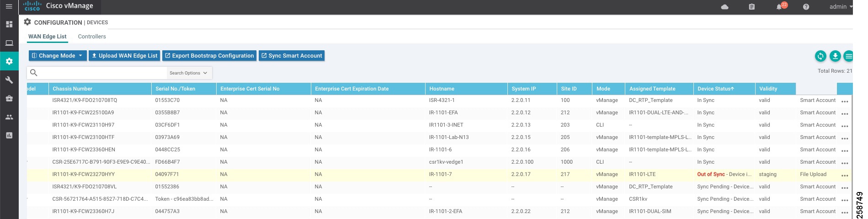868x219 pixels.
Task: Sort by Chassis Number column header
Action: coord(100,89)
